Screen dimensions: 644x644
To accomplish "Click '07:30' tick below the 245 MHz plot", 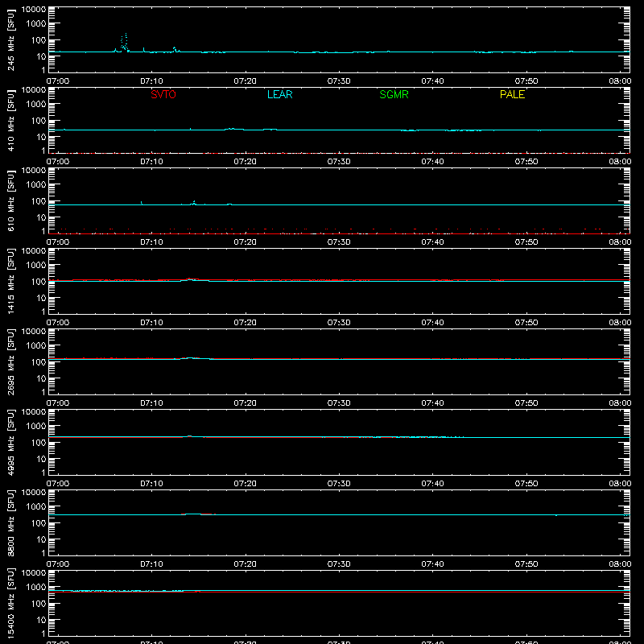I will point(339,81).
